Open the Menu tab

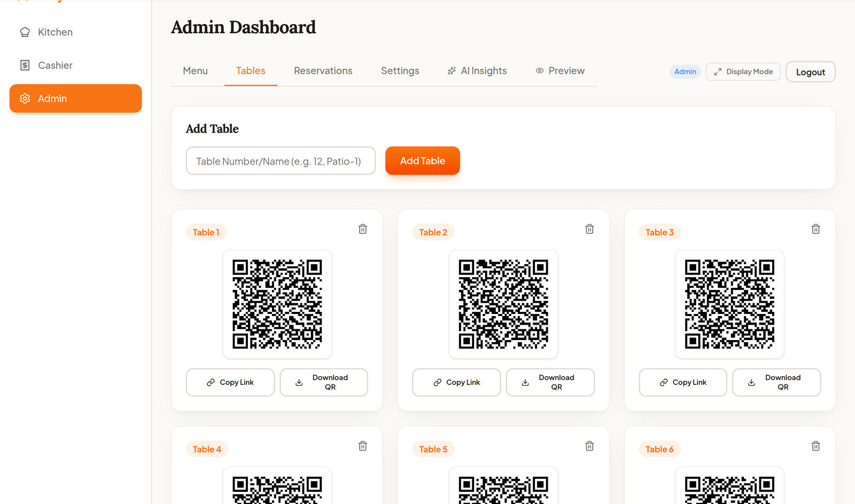[195, 70]
